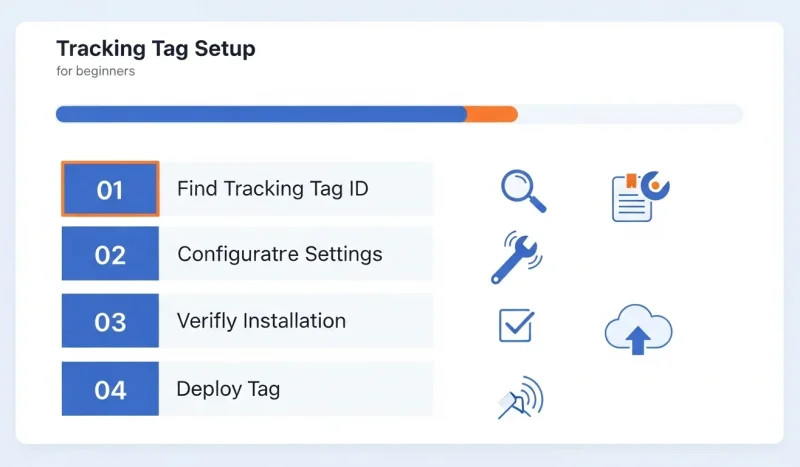The width and height of the screenshot is (800, 467).
Task: Open the Configuratre Settings step
Action: tap(280, 254)
